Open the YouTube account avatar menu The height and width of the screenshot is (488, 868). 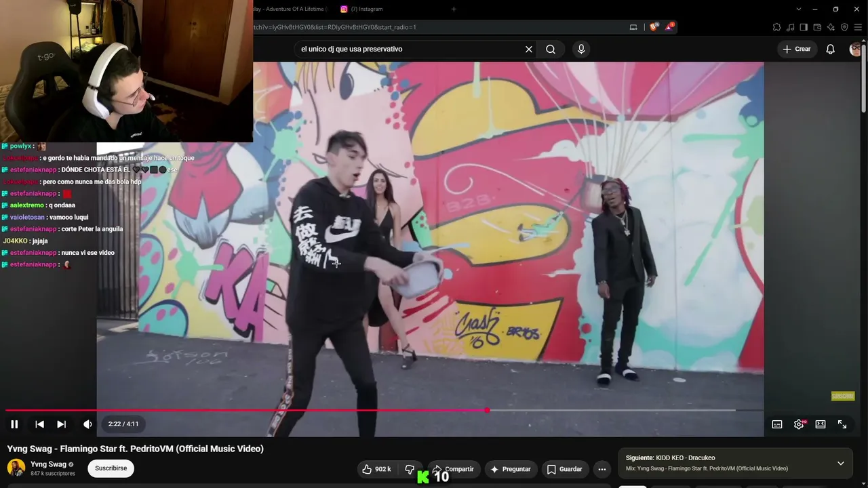click(856, 49)
